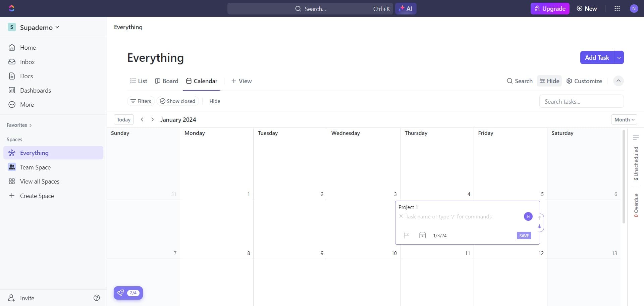644x306 pixels.
Task: Select the Home icon in sidebar
Action: 12,47
